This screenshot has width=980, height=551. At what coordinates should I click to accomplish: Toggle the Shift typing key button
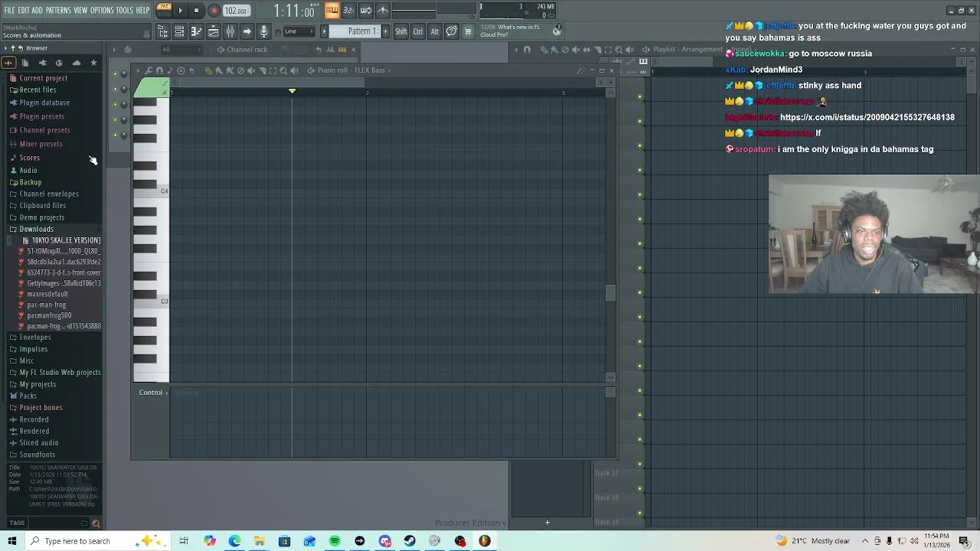[x=401, y=31]
